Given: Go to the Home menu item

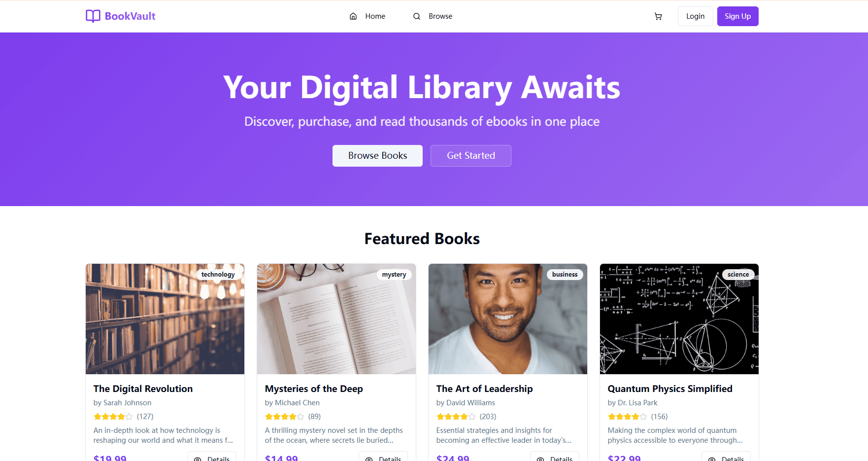Looking at the screenshot, I should [x=367, y=16].
